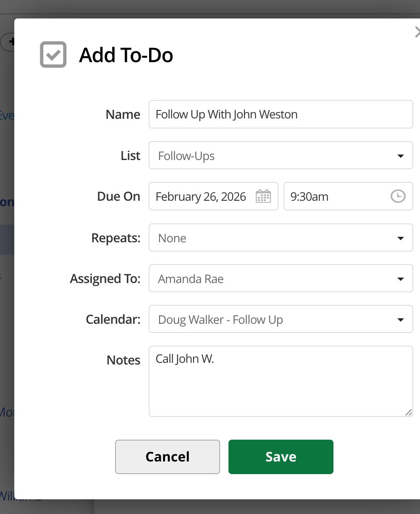Close the Add To-Do dialog with X
Image resolution: width=420 pixels, height=514 pixels.
point(417,32)
